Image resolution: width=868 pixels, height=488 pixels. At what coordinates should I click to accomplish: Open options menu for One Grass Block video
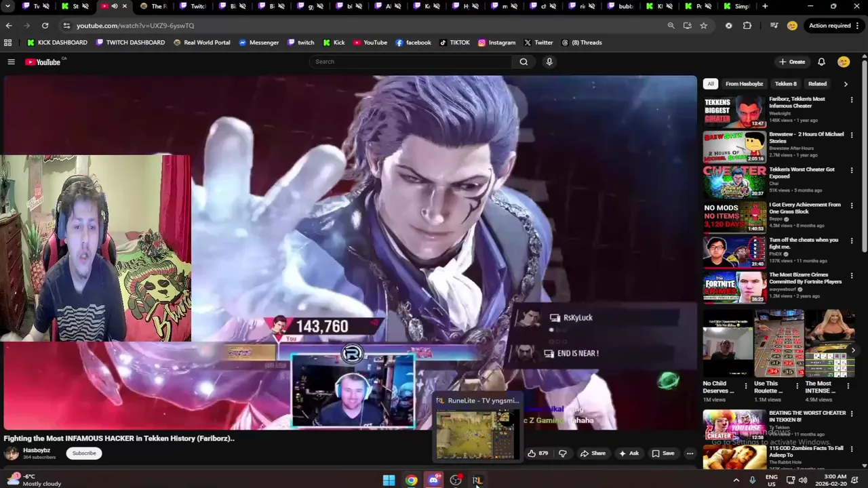pos(852,205)
